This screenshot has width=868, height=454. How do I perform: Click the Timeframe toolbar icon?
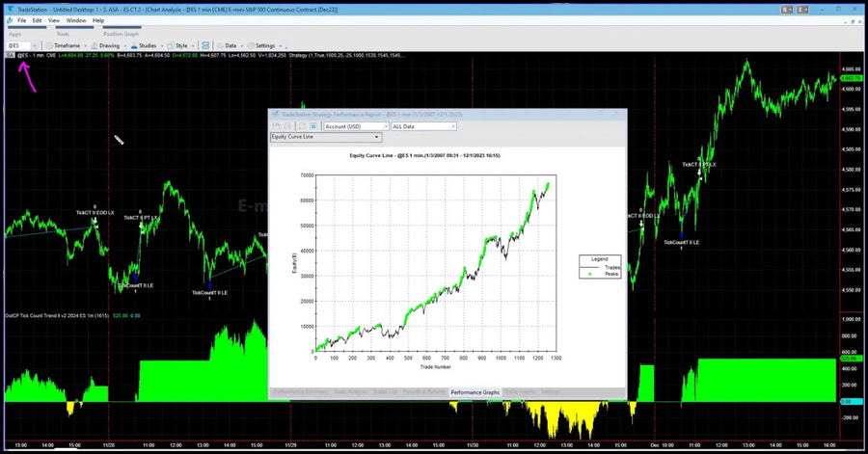49,45
